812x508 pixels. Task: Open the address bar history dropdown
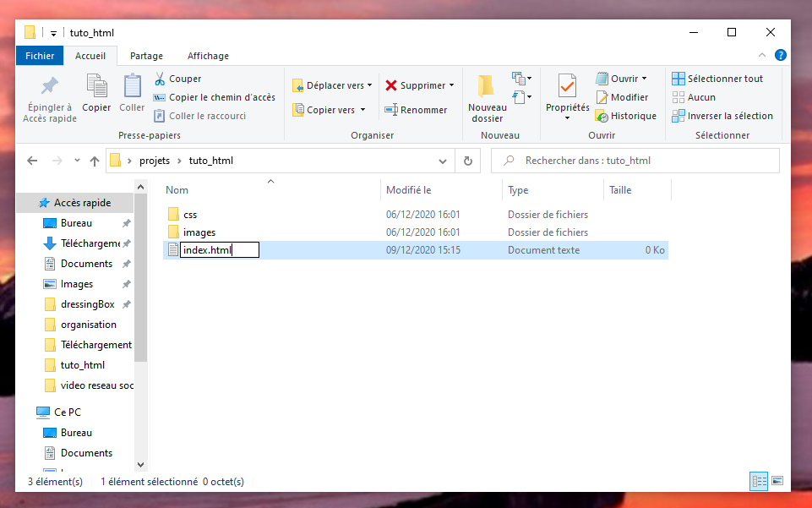[x=442, y=161]
